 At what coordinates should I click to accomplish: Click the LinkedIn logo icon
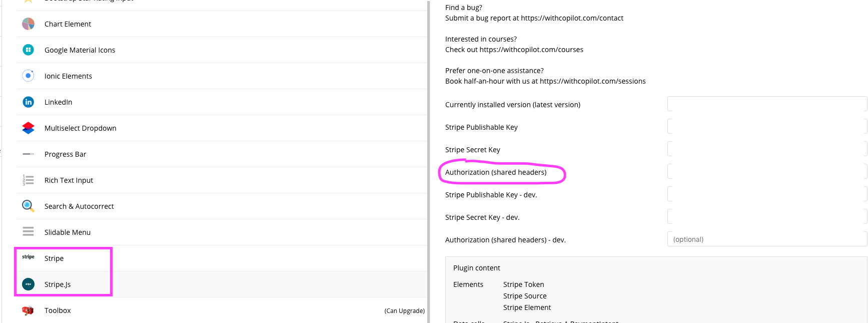click(x=29, y=102)
